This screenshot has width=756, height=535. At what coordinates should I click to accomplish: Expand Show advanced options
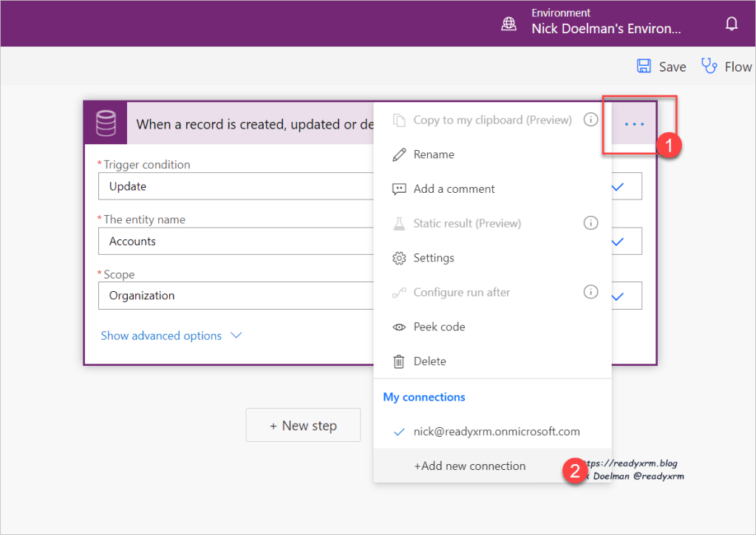(171, 335)
